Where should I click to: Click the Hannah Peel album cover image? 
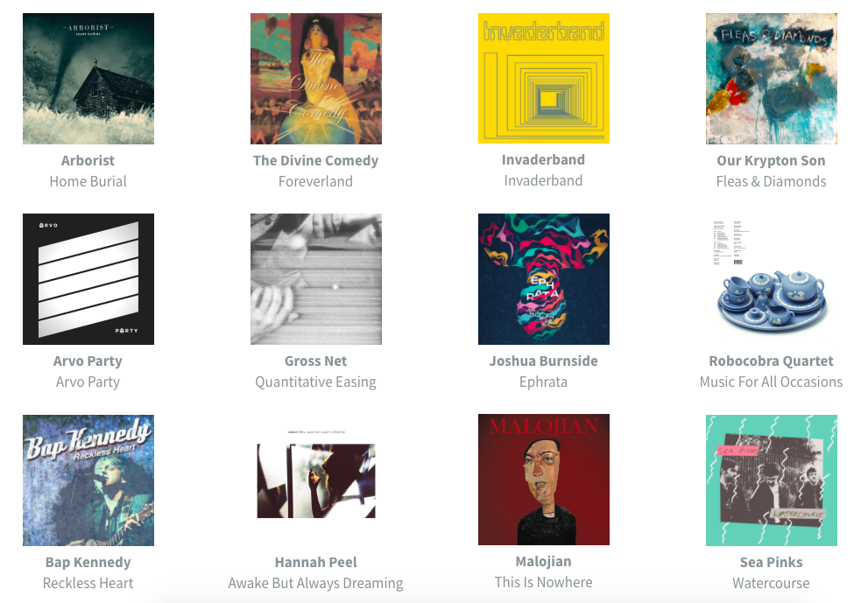(316, 480)
